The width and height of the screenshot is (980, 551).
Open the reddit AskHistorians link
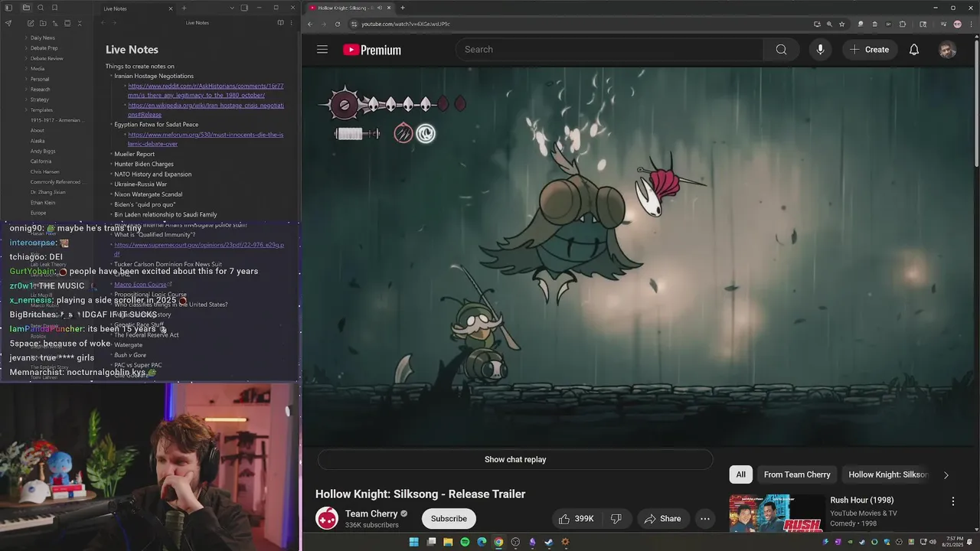[x=206, y=90]
